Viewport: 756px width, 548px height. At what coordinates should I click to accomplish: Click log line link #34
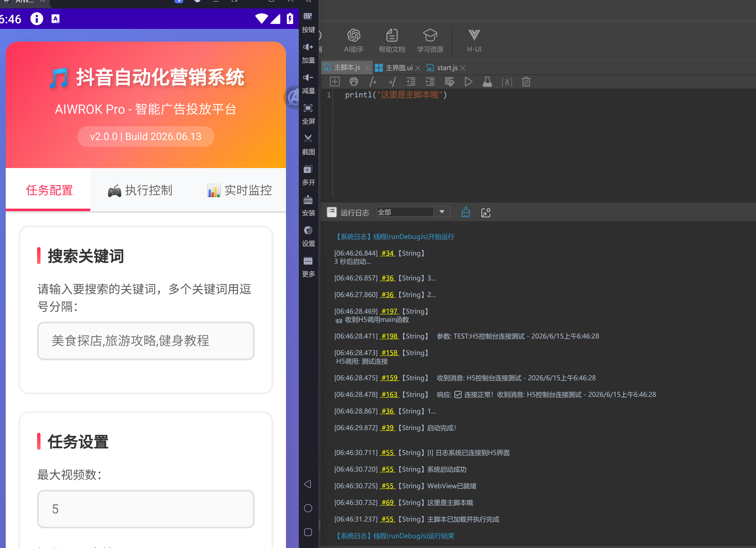pos(387,253)
